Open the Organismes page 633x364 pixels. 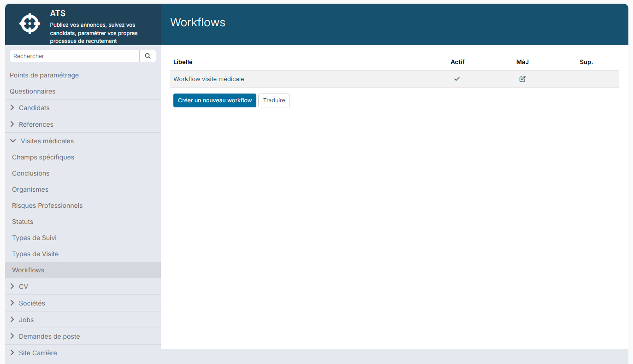tap(30, 189)
